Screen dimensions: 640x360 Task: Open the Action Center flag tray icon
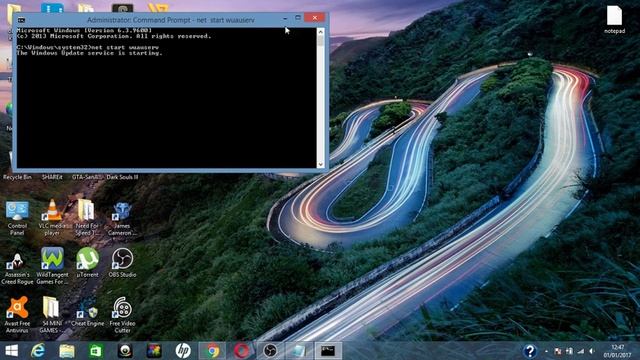pyautogui.click(x=558, y=351)
